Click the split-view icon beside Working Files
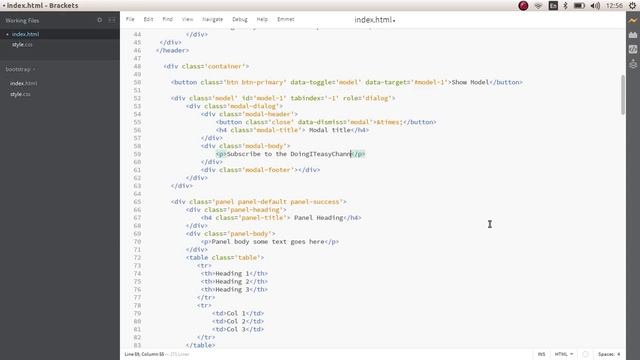The width and height of the screenshot is (640, 360). [111, 20]
